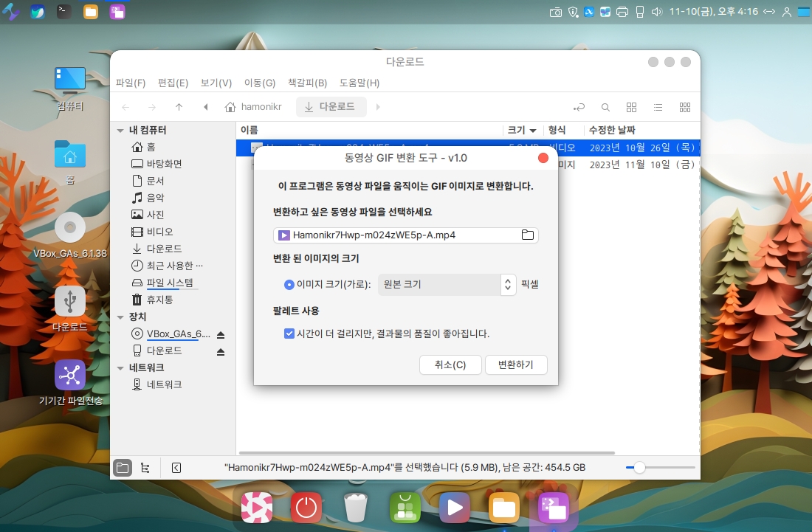This screenshot has width=812, height=532.
Task: Open the 책갈피(B) menu
Action: point(307,83)
